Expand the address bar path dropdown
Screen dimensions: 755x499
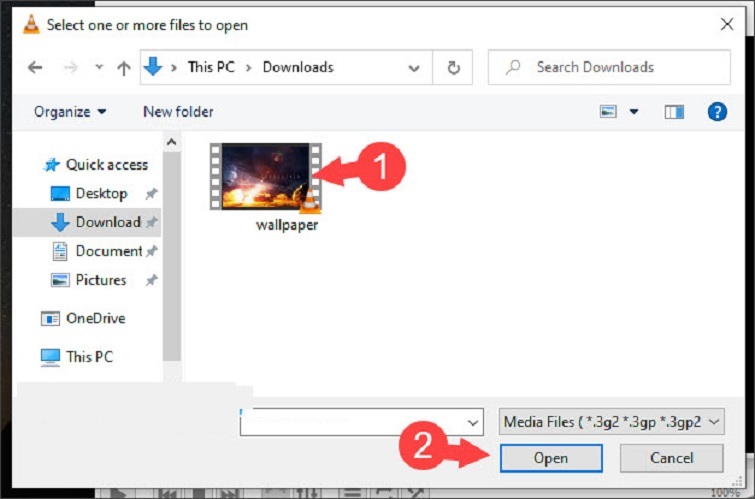tap(414, 68)
